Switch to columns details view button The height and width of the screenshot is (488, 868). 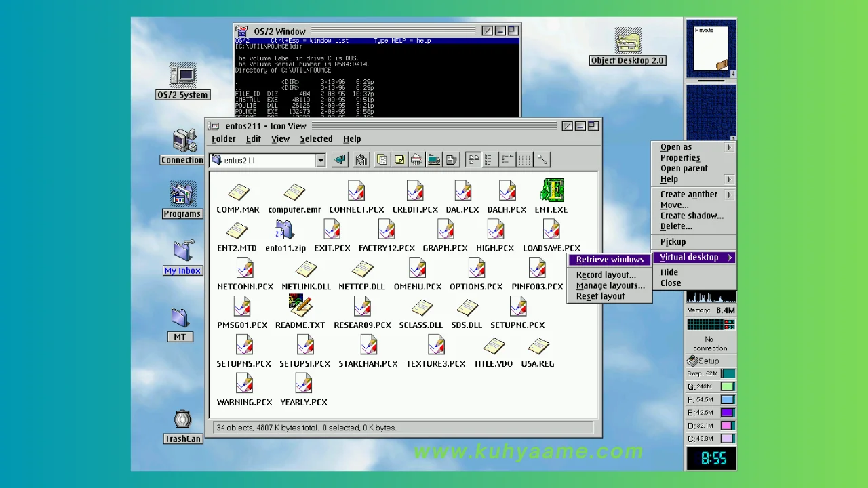point(525,160)
